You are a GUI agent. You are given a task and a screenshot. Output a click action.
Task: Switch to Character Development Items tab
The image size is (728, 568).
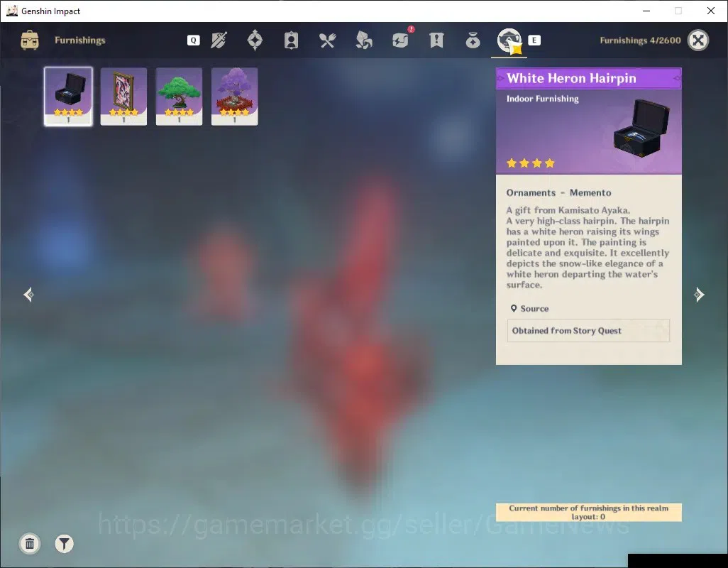pyautogui.click(x=291, y=40)
